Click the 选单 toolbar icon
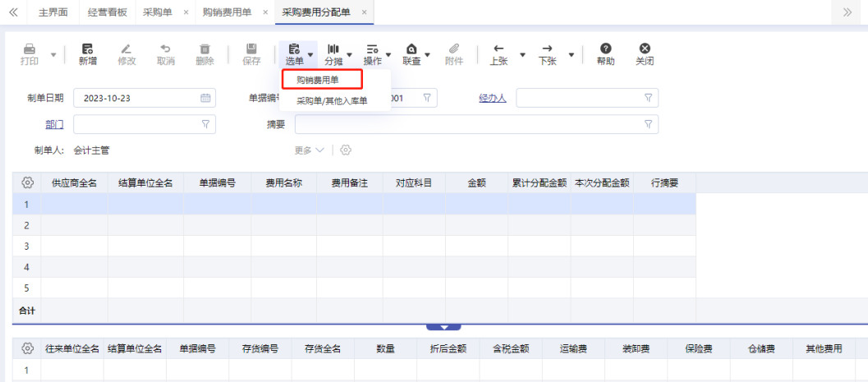This screenshot has width=868, height=382. click(294, 54)
